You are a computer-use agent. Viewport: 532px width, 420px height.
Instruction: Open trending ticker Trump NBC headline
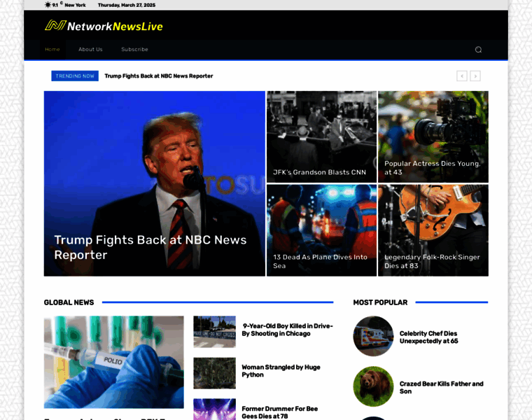[x=159, y=76]
